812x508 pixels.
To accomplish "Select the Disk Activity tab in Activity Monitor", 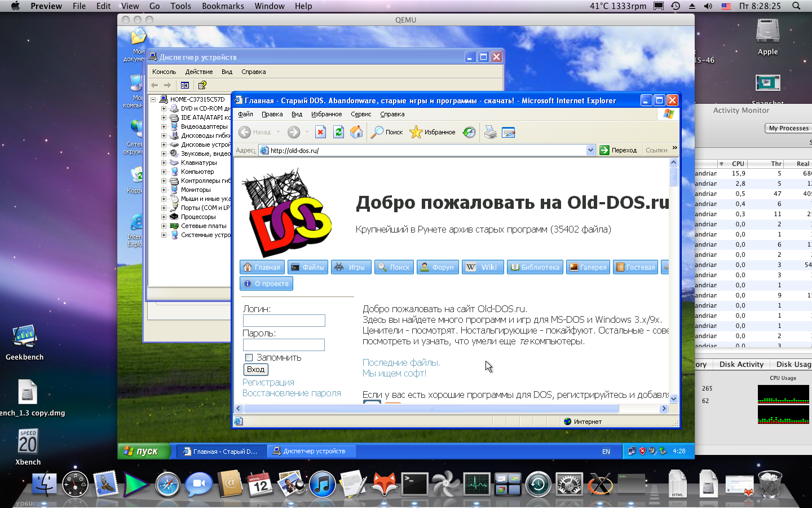I will point(741,364).
